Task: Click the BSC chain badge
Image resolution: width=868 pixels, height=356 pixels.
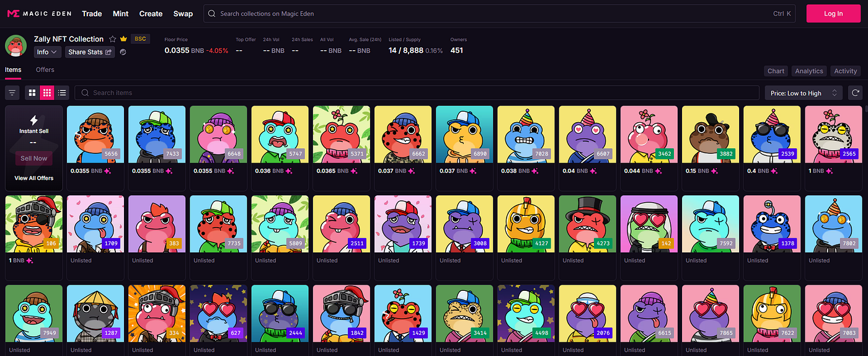Action: pos(140,39)
